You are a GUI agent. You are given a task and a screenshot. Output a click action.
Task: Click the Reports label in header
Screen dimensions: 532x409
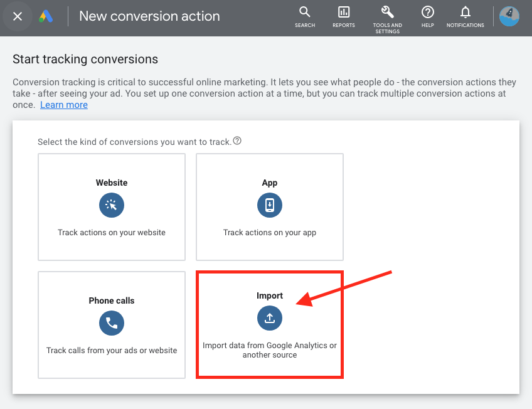point(344,25)
